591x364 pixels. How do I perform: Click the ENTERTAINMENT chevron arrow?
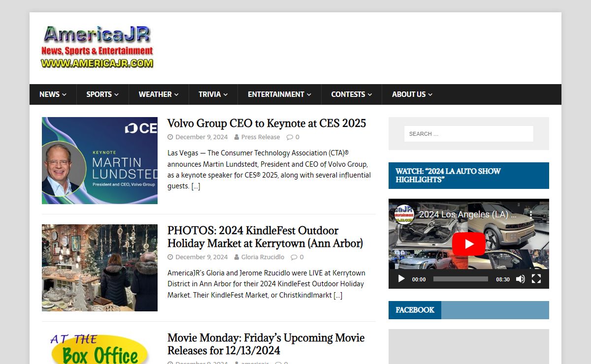coord(309,95)
